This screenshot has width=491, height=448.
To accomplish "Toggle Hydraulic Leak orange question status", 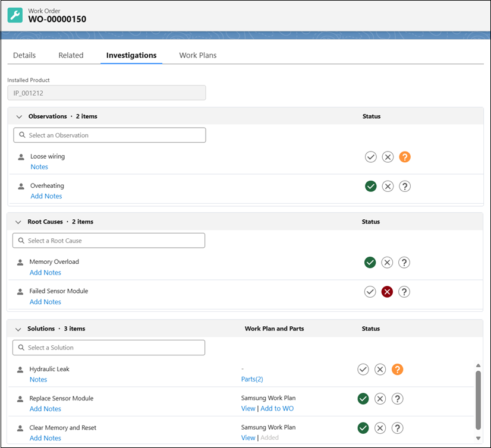I will click(x=397, y=370).
